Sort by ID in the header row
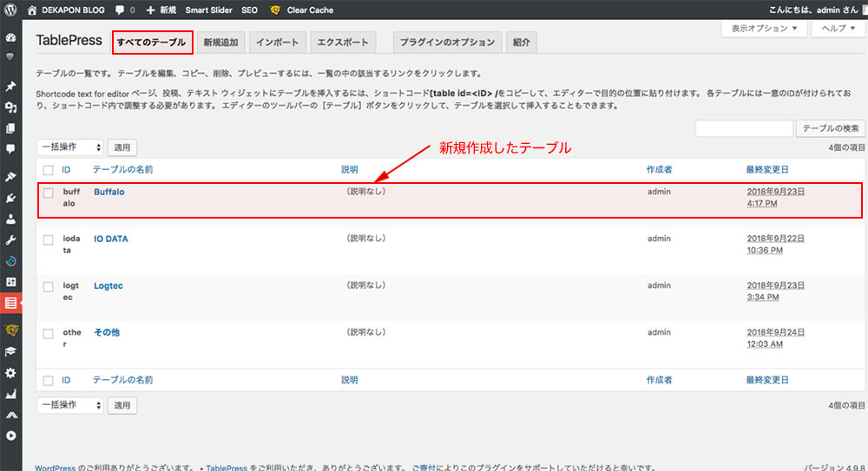 tap(66, 170)
